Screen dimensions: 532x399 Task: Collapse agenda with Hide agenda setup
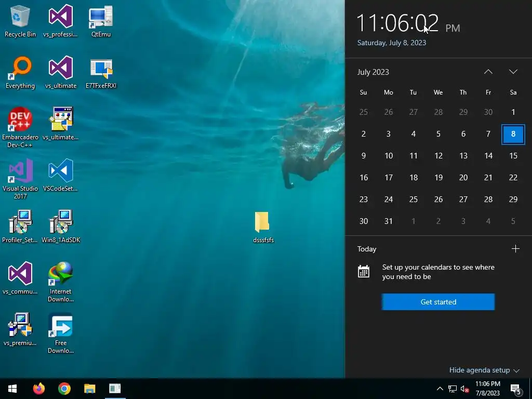484,370
